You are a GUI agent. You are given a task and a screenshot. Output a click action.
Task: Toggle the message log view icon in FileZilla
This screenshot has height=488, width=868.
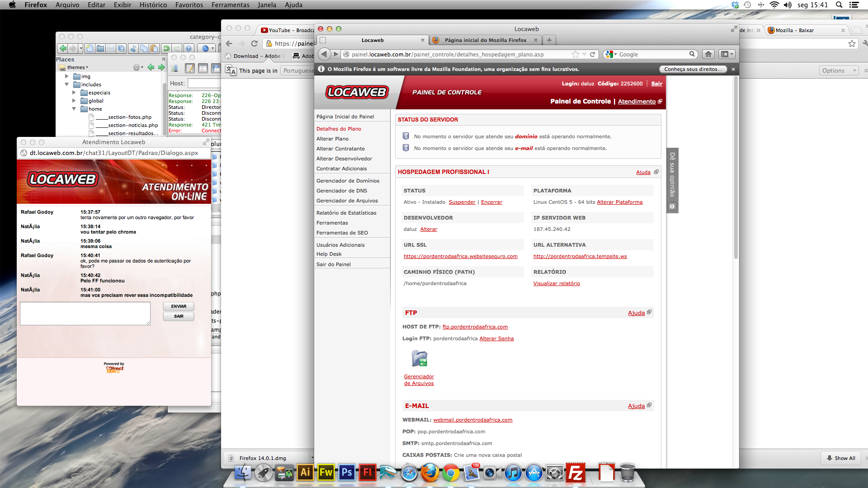[190, 68]
